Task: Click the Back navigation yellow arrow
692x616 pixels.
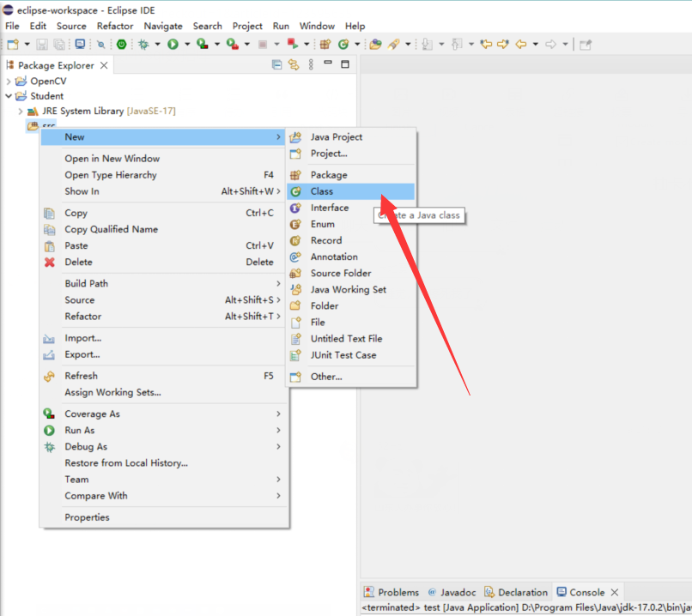Action: (521, 44)
